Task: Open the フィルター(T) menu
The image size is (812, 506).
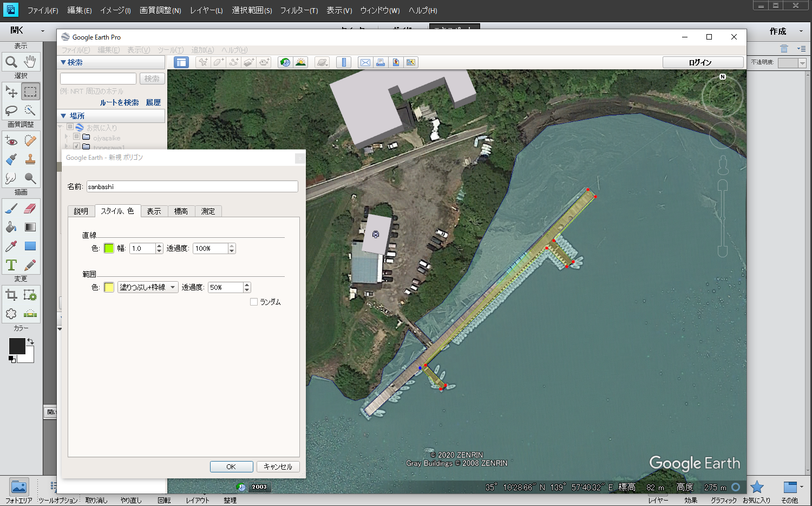Action: pos(299,10)
